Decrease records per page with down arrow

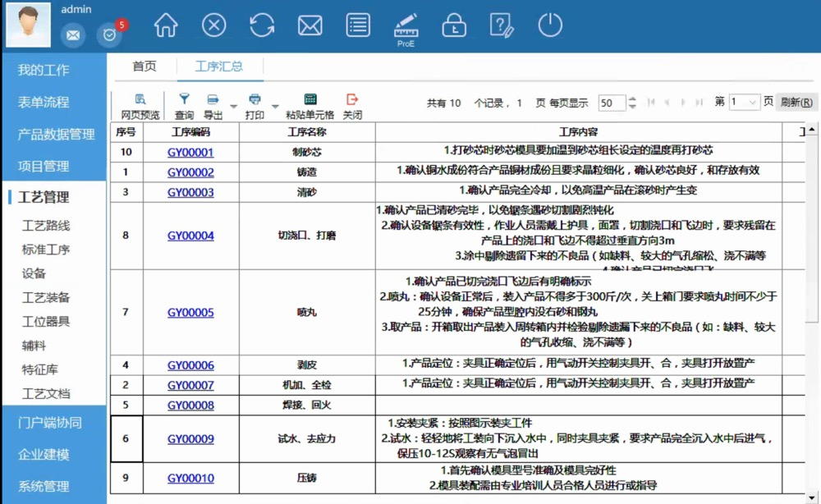632,106
